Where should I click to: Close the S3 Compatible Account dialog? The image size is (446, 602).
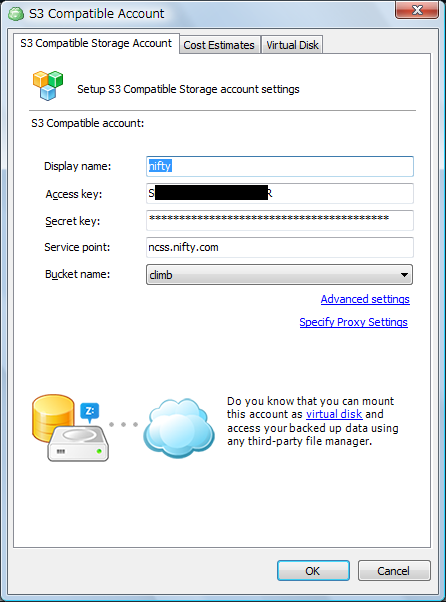coord(417,10)
